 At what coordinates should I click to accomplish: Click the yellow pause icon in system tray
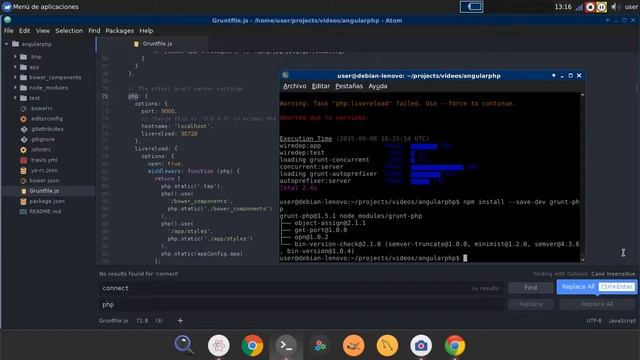[x=601, y=7]
